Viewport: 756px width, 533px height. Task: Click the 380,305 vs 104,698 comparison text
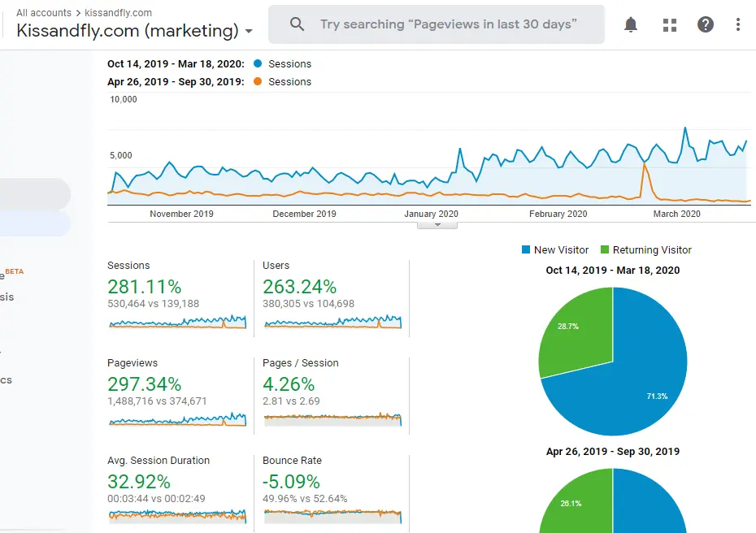308,304
